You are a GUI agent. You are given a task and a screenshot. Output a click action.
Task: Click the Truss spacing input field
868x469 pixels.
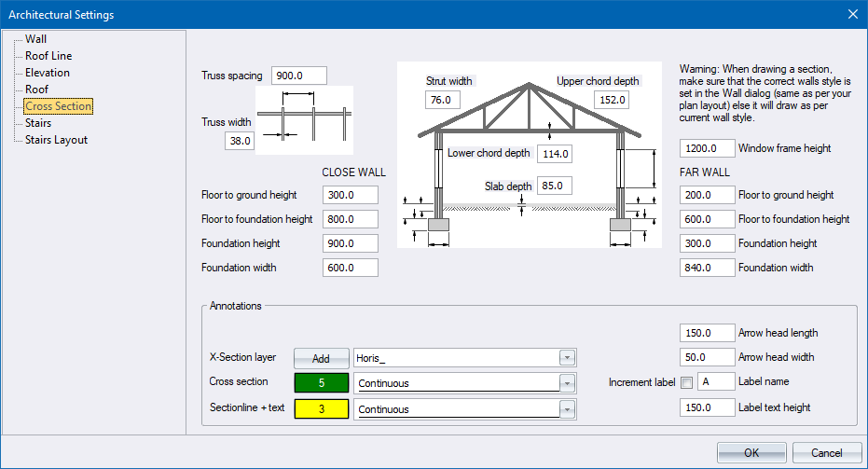point(299,76)
